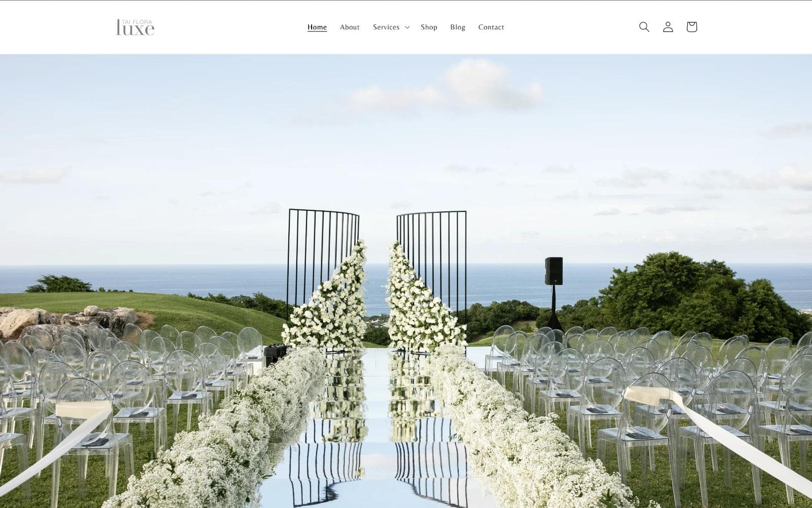Open the search magnifier icon
812x508 pixels.
pyautogui.click(x=644, y=27)
